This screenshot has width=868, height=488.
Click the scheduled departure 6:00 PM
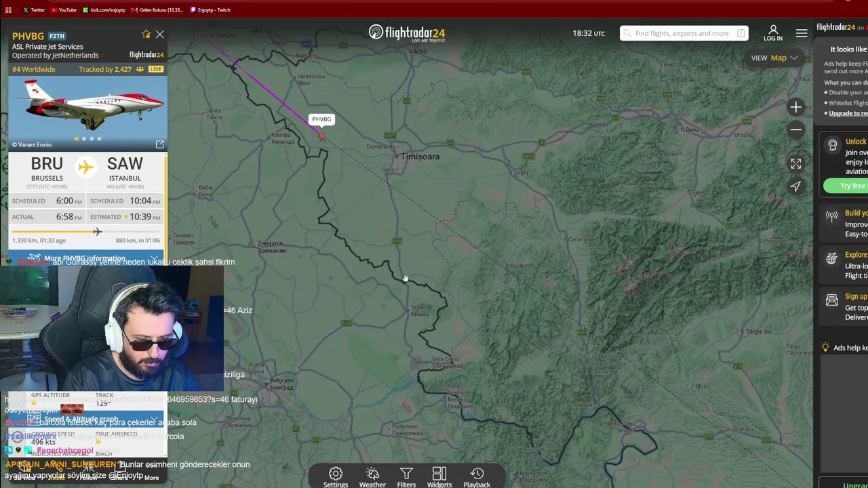pos(69,201)
